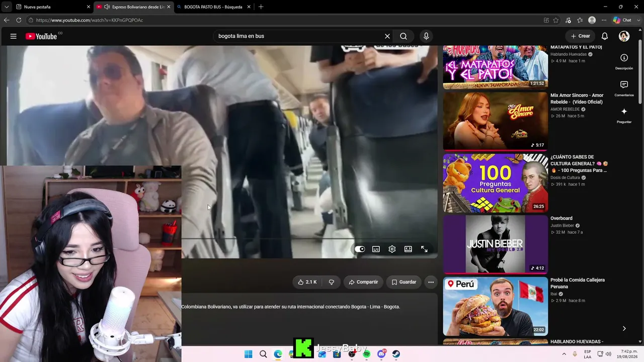Open Windows taskbar Search
644x362 pixels.
263,354
